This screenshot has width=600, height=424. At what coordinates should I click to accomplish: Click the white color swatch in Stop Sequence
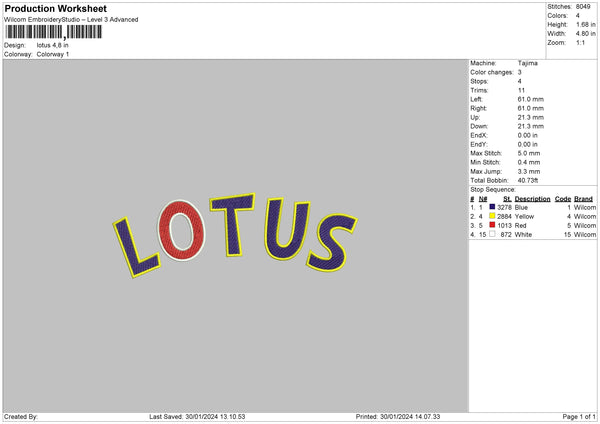click(492, 234)
